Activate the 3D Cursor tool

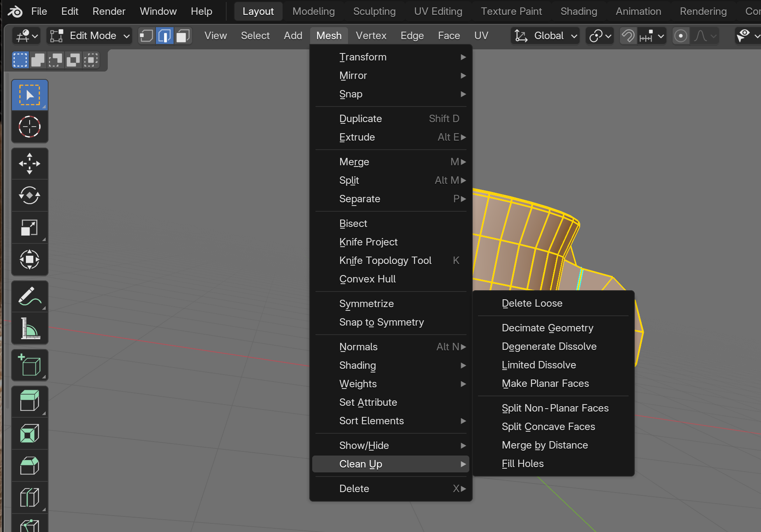coord(30,127)
